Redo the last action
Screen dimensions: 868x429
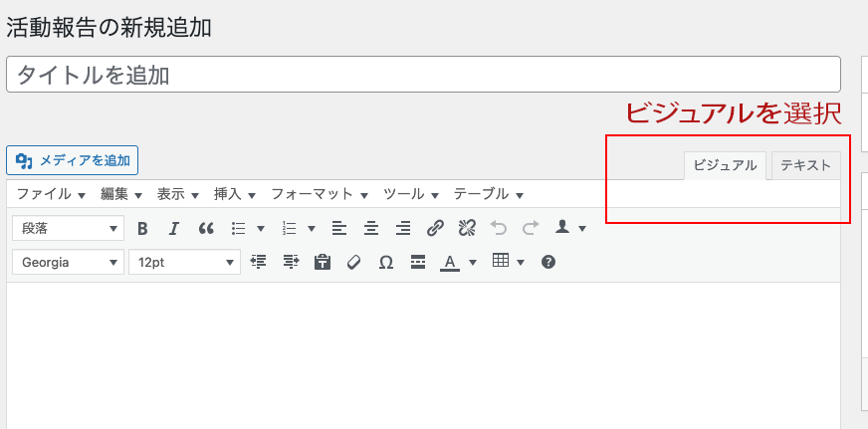[531, 228]
